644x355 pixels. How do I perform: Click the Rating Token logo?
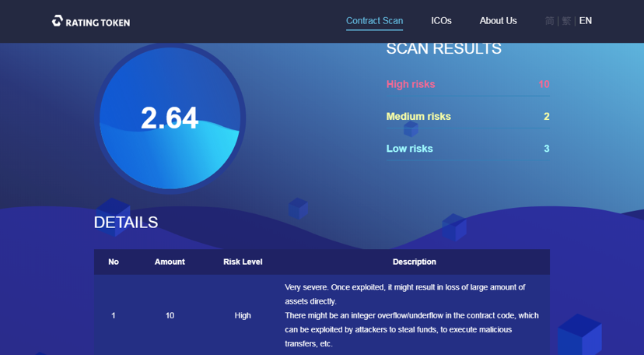click(x=91, y=21)
